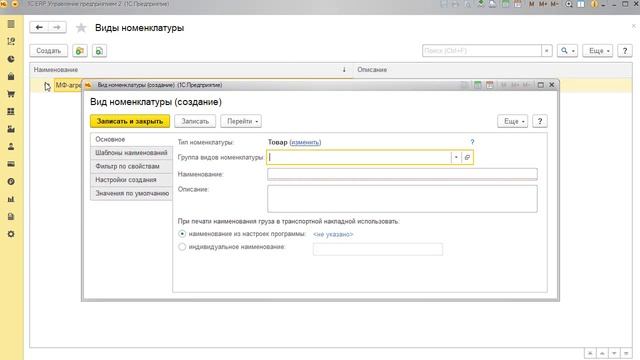Click the blue question mark help hint
Screen dimensions: 640x360
click(x=472, y=142)
